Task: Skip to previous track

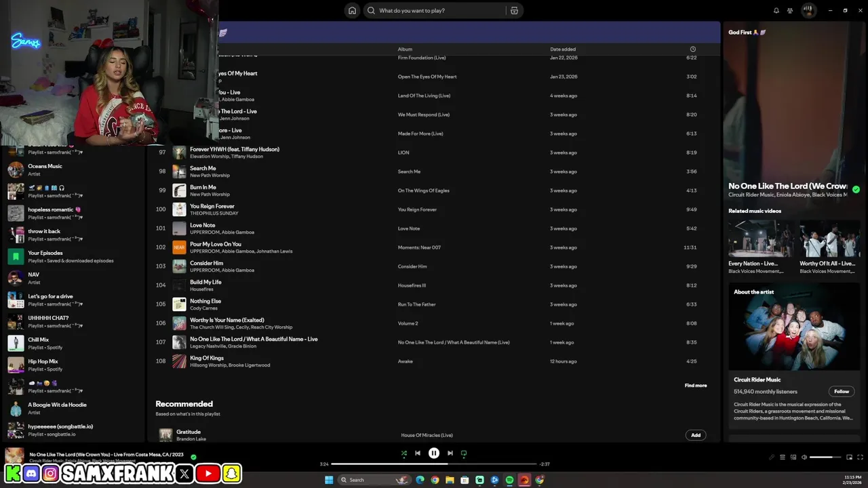Action: click(418, 453)
